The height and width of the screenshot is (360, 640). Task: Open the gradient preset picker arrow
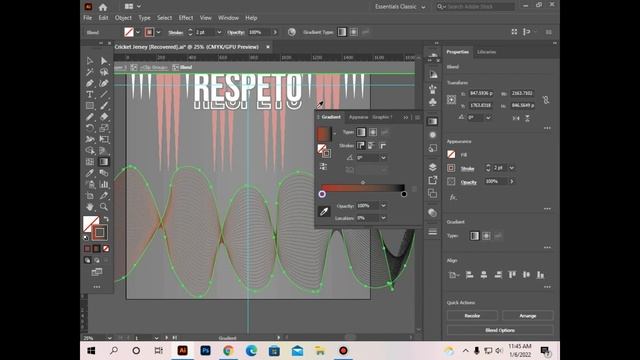[335, 133]
